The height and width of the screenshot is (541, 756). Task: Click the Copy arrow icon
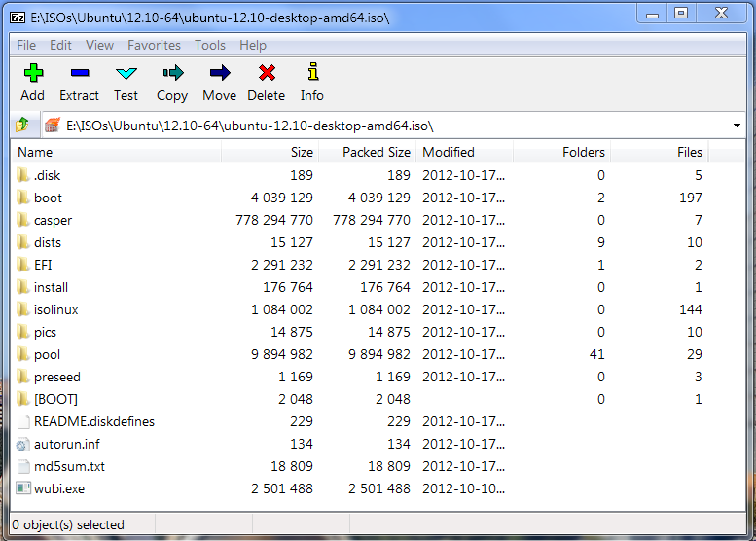(173, 73)
